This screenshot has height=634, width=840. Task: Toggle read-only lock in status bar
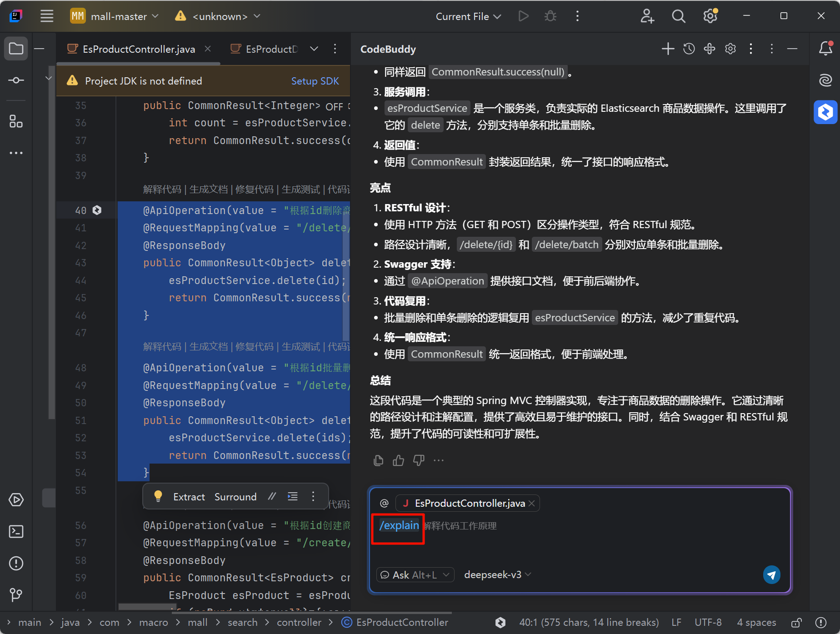pyautogui.click(x=796, y=623)
